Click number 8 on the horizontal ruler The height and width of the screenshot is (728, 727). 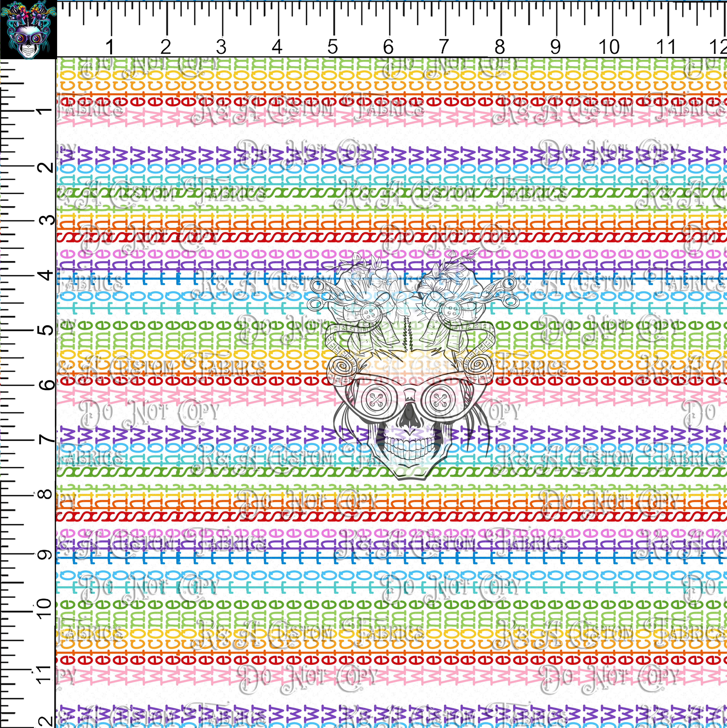click(500, 47)
